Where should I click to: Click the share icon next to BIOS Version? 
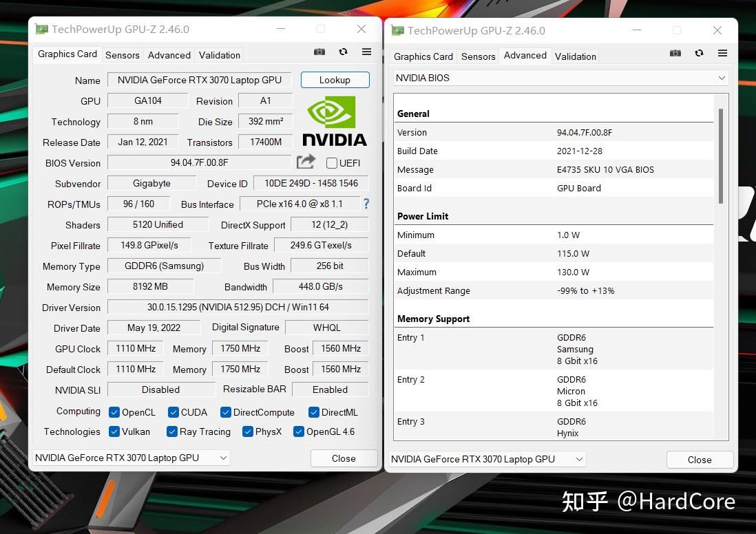coord(306,161)
